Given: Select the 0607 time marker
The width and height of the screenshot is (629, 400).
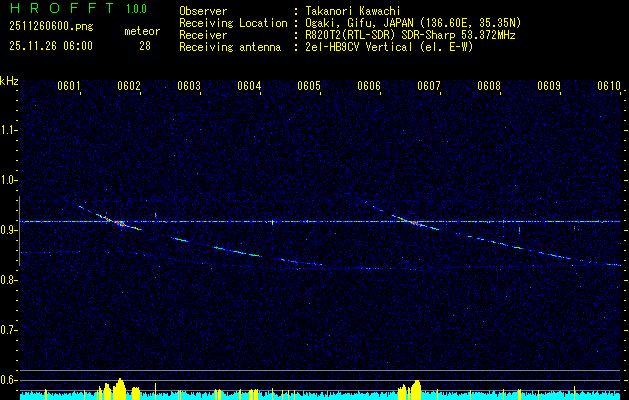Looking at the screenshot, I should 429,87.
